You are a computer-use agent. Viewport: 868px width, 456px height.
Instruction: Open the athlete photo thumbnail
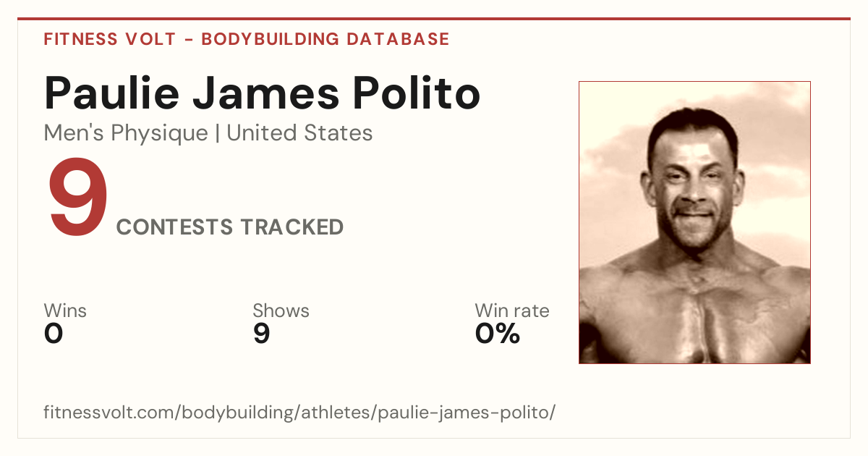[x=694, y=222]
